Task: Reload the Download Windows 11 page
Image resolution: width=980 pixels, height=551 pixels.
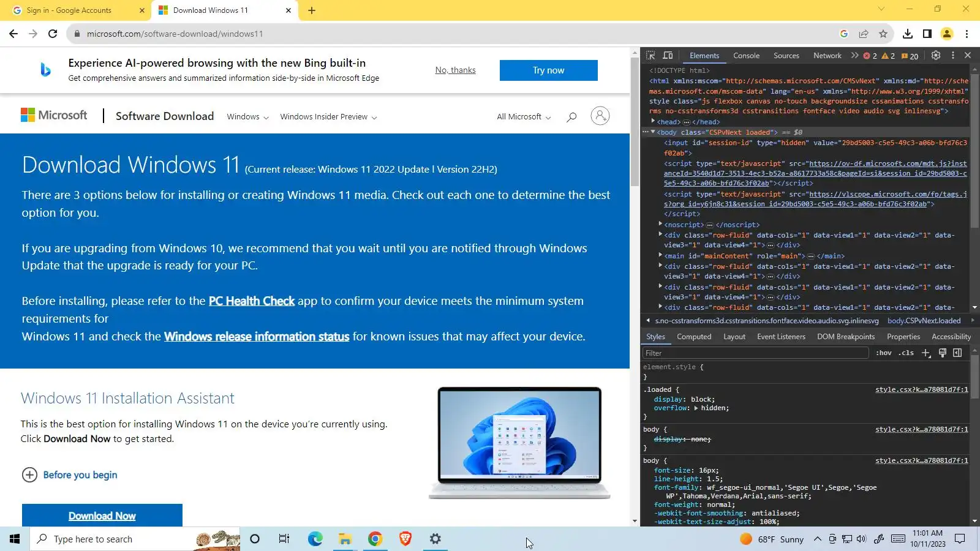Action: [x=53, y=34]
